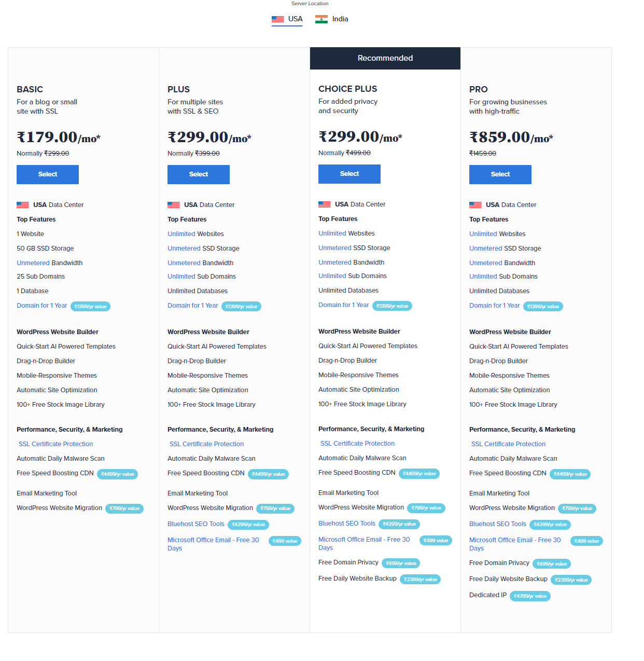Open SSL Certificate Protection link in Basic plan
The image size is (644, 661).
tap(56, 444)
